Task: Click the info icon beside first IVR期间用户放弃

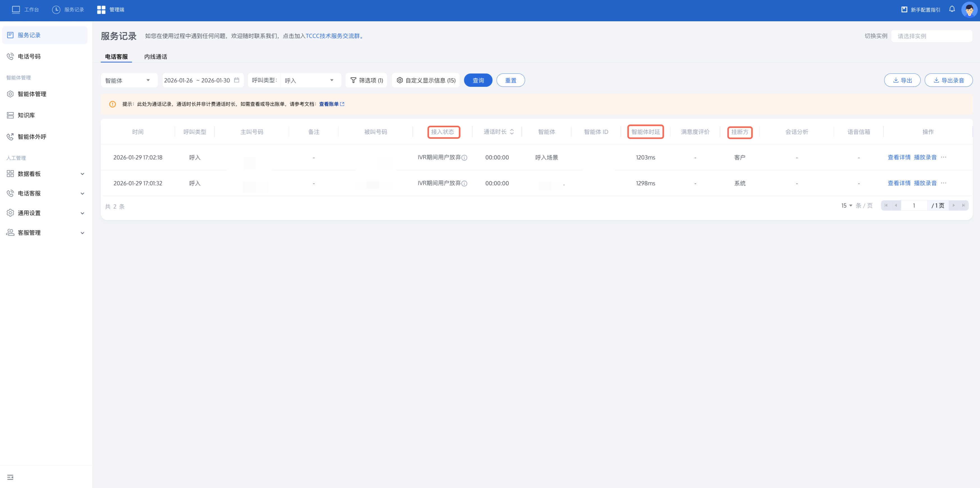Action: [x=464, y=158]
